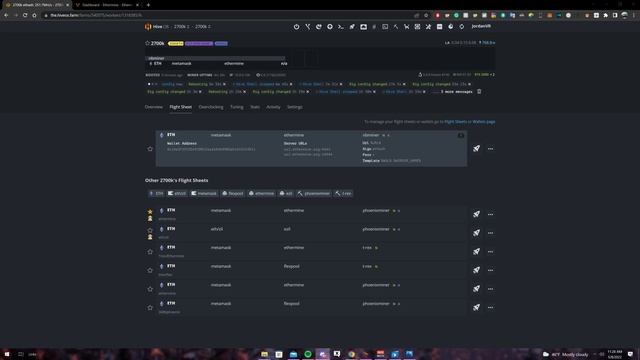Image resolution: width=640 pixels, height=360 pixels.
Task: Click the hashtag icon in the top toolbar
Action: (x=374, y=27)
